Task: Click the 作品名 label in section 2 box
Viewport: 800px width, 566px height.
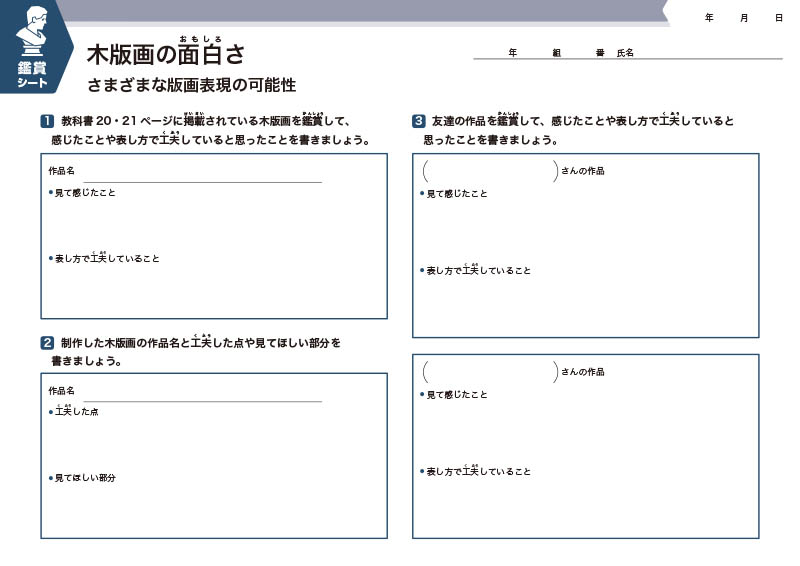Action: (61, 390)
